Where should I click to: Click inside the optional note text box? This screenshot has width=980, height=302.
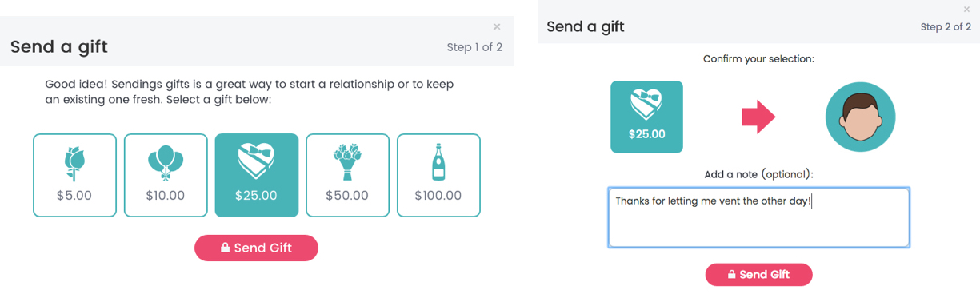point(758,217)
